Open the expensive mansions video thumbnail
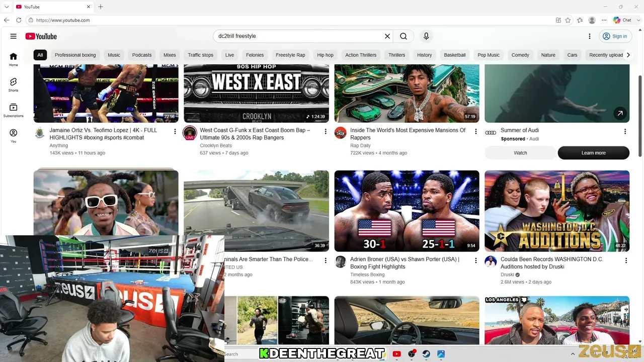The width and height of the screenshot is (644, 362). [407, 94]
